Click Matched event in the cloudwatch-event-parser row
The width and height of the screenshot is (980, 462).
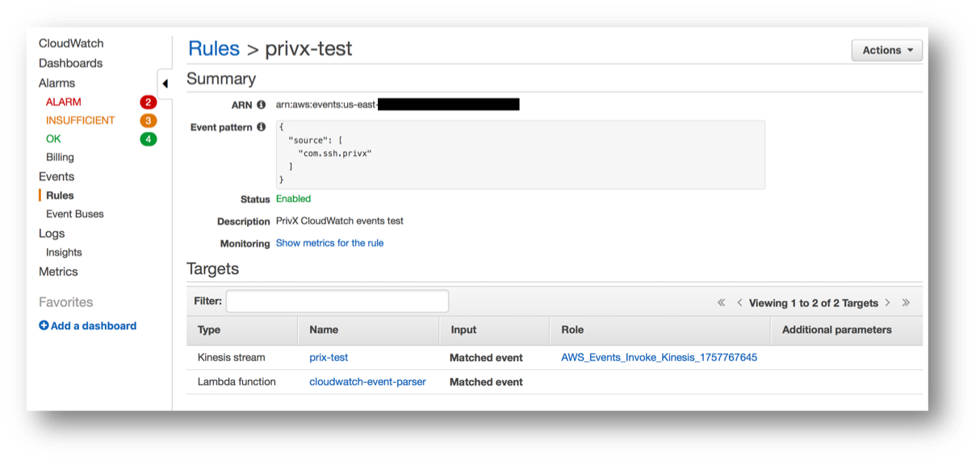486,382
